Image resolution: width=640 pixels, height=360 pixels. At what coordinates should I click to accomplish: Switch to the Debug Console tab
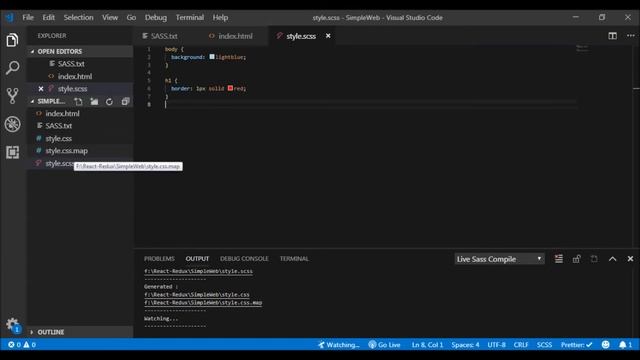244,259
